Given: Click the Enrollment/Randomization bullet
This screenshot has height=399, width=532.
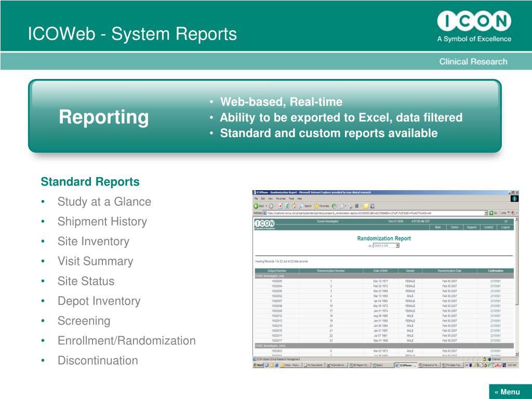Looking at the screenshot, I should (x=127, y=341).
